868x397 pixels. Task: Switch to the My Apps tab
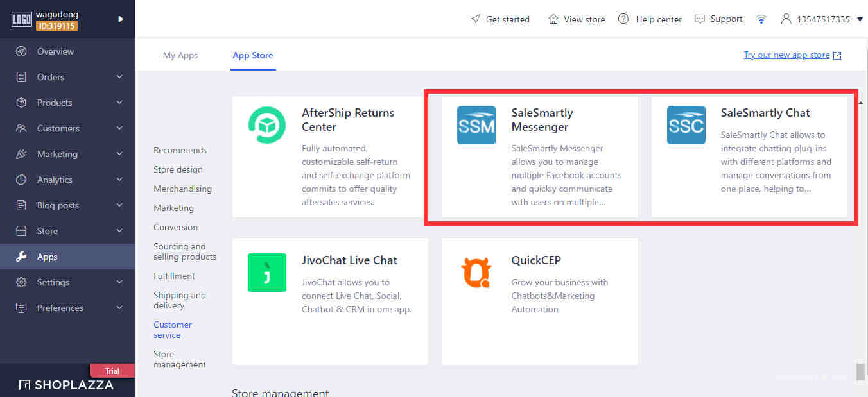pos(180,55)
